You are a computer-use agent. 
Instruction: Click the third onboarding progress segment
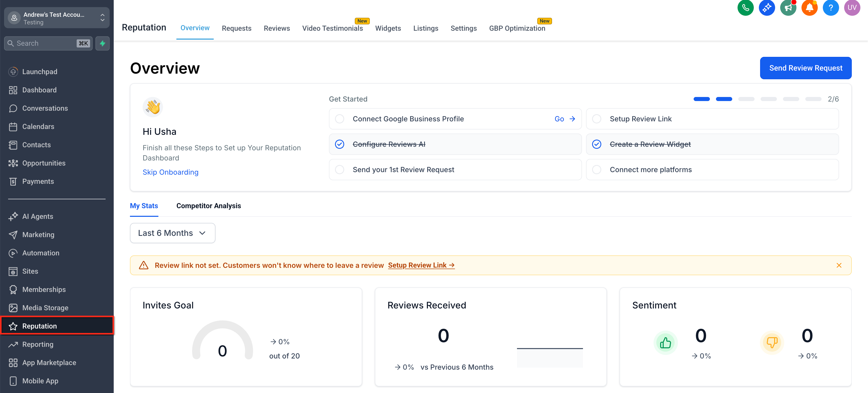coord(746,99)
